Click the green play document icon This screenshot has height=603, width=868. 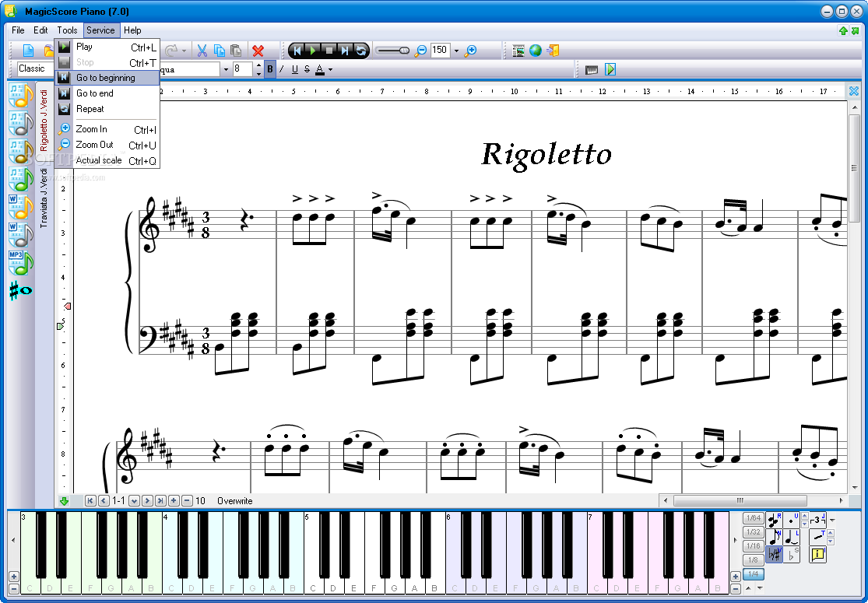[x=610, y=70]
